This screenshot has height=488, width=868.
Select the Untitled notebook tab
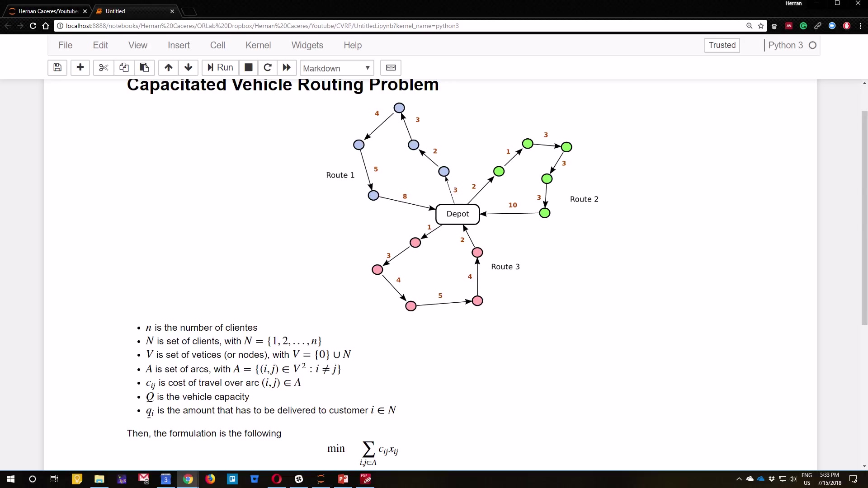point(134,11)
